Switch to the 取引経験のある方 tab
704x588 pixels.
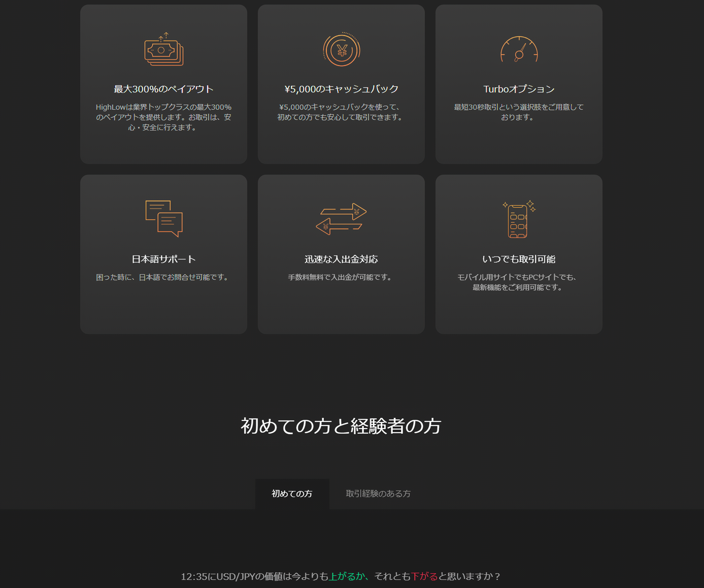(x=378, y=494)
